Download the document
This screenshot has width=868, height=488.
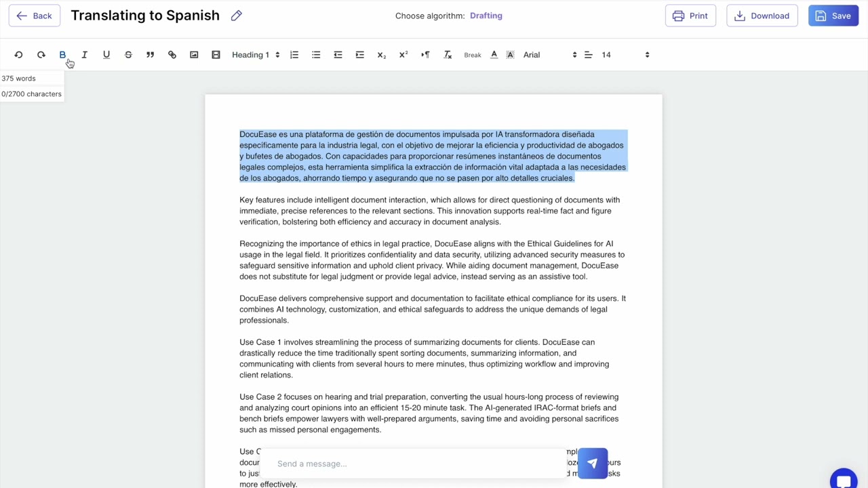click(x=762, y=16)
